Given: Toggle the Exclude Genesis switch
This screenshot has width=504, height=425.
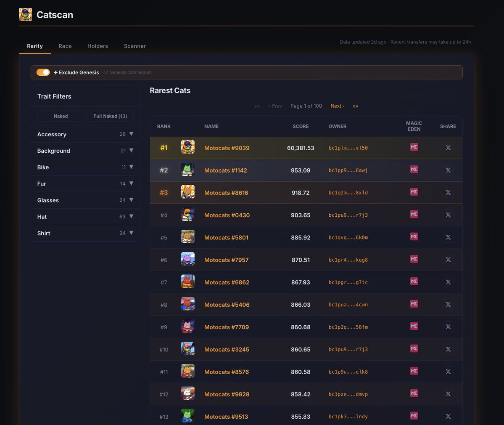Looking at the screenshot, I should (x=43, y=72).
